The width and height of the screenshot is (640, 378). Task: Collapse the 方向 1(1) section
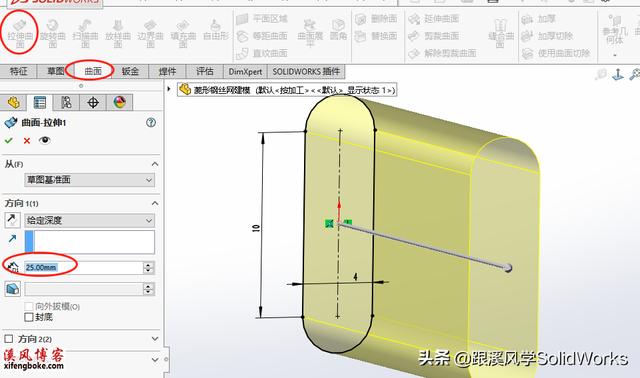point(155,203)
